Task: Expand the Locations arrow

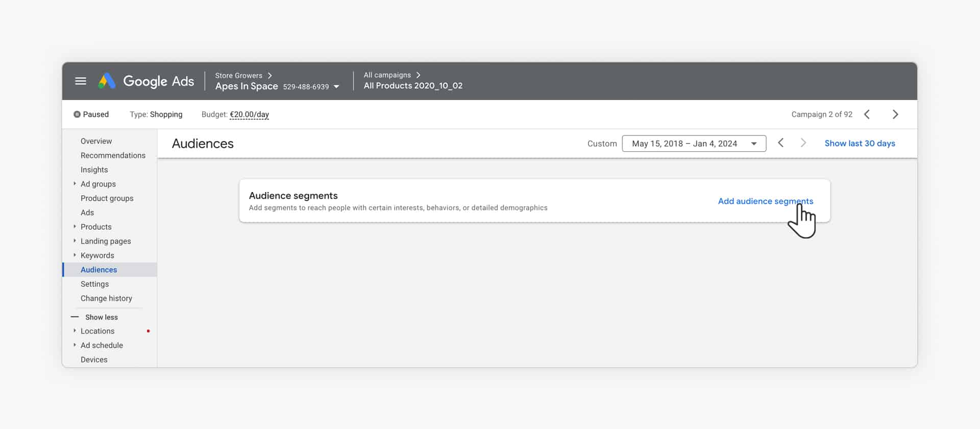Action: pos(75,331)
